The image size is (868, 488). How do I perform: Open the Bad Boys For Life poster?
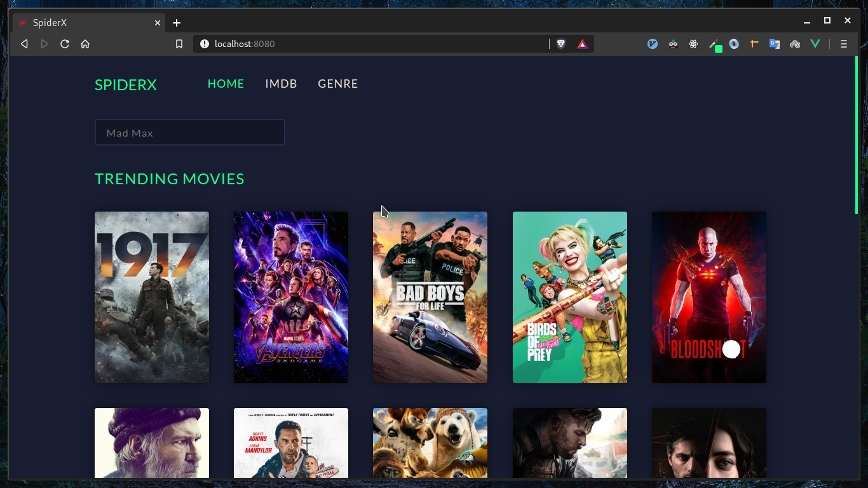[430, 297]
